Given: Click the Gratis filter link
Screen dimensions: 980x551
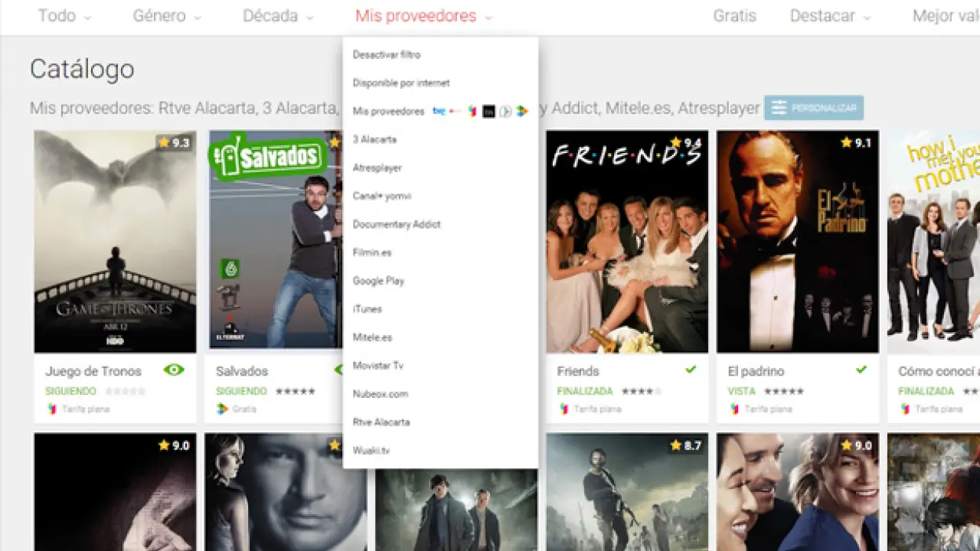Looking at the screenshot, I should click(x=734, y=16).
